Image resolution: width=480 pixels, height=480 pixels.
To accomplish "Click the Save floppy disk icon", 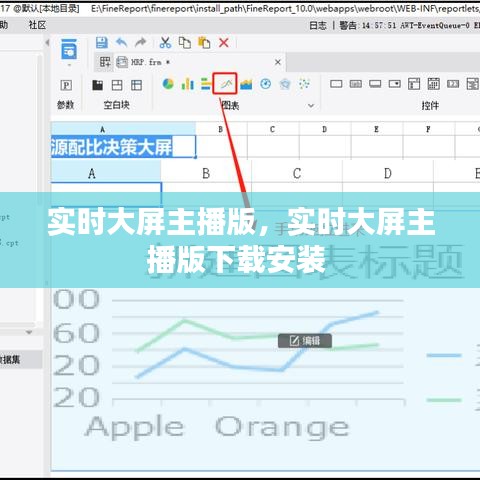I will (102, 43).
